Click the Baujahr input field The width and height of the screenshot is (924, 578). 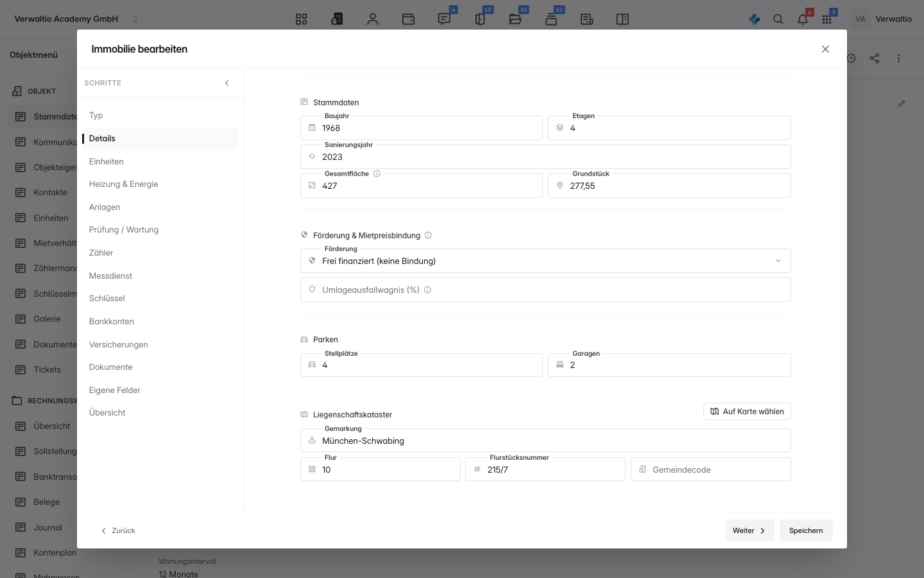[422, 128]
